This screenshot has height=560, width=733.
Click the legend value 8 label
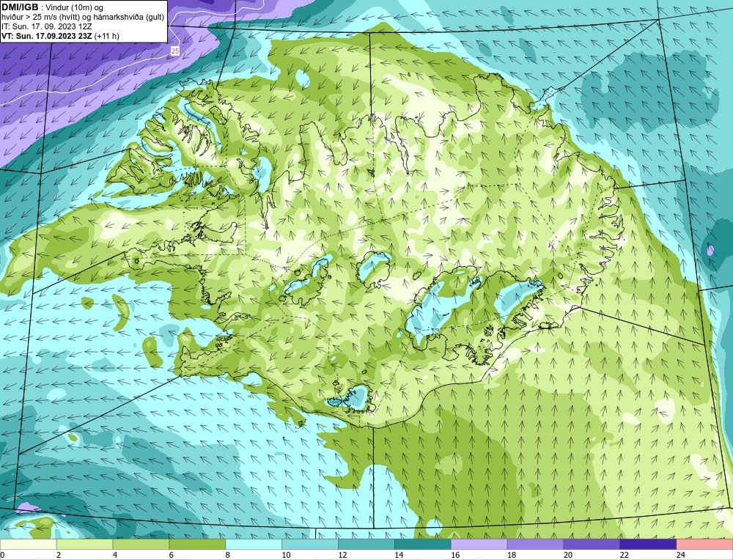[228, 555]
